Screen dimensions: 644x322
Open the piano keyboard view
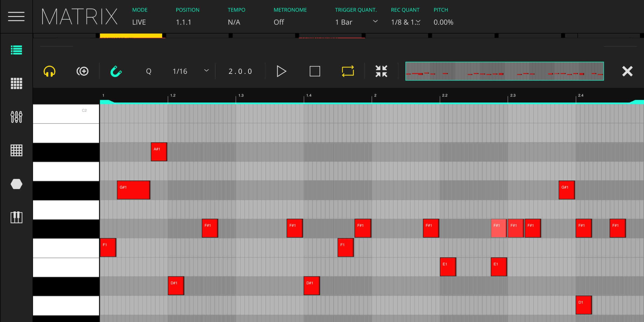tap(16, 217)
